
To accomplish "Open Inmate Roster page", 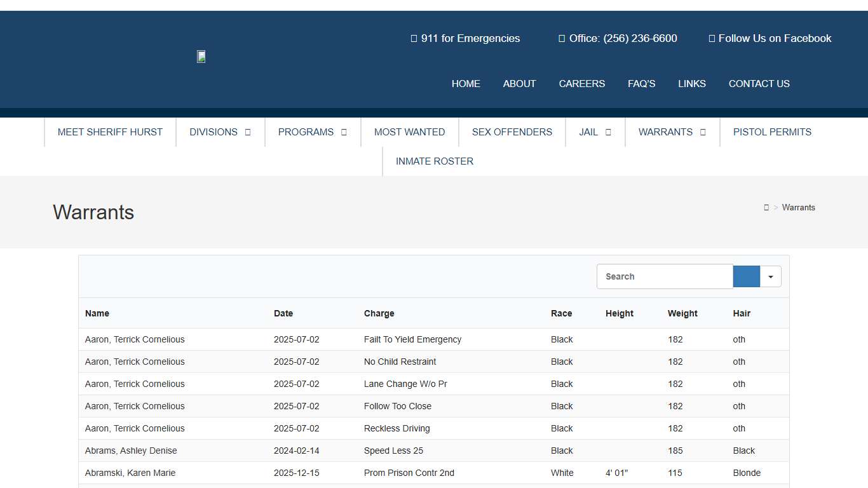I will pyautogui.click(x=434, y=161).
